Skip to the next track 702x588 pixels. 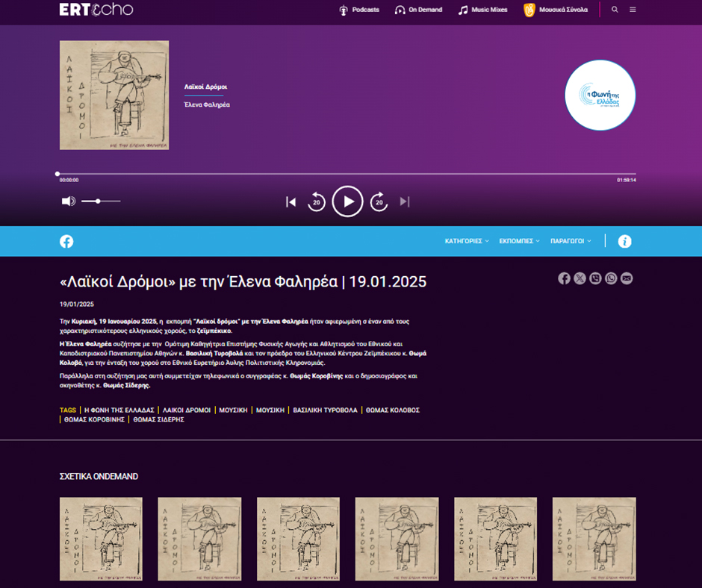[405, 201]
